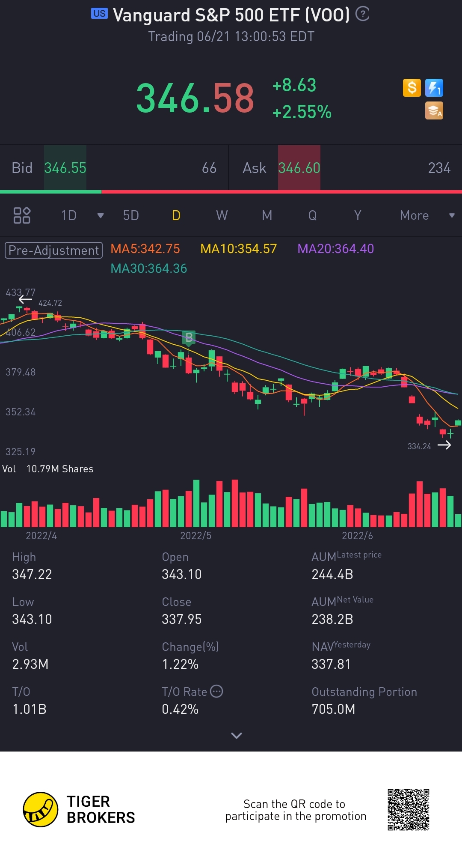
Task: Open the 1D timeframe dropdown
Action: tap(82, 215)
